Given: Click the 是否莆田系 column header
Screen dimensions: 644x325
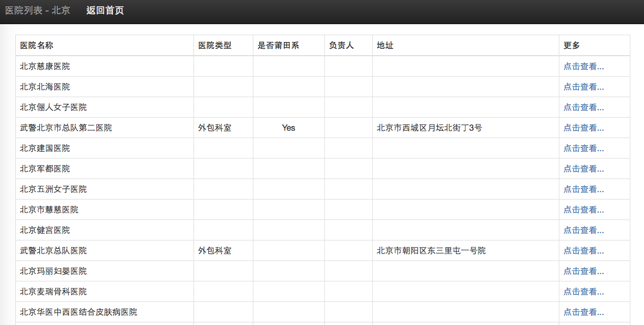Looking at the screenshot, I should [x=278, y=45].
